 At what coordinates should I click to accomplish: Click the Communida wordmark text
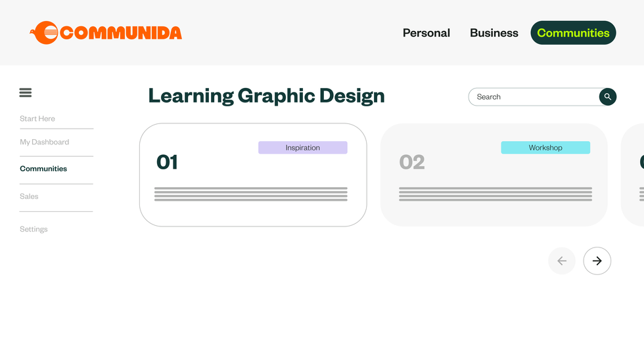(x=121, y=33)
